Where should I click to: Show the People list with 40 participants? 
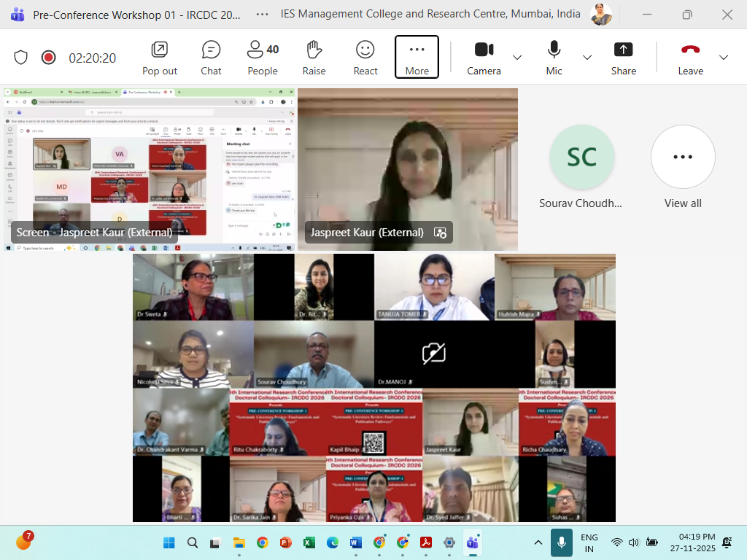pyautogui.click(x=263, y=58)
